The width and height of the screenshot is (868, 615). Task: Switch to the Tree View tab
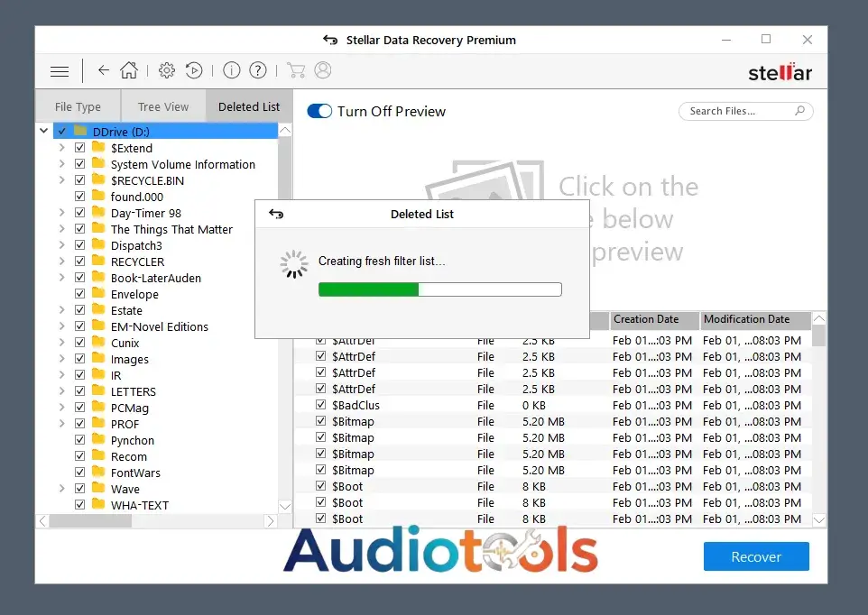pos(162,106)
